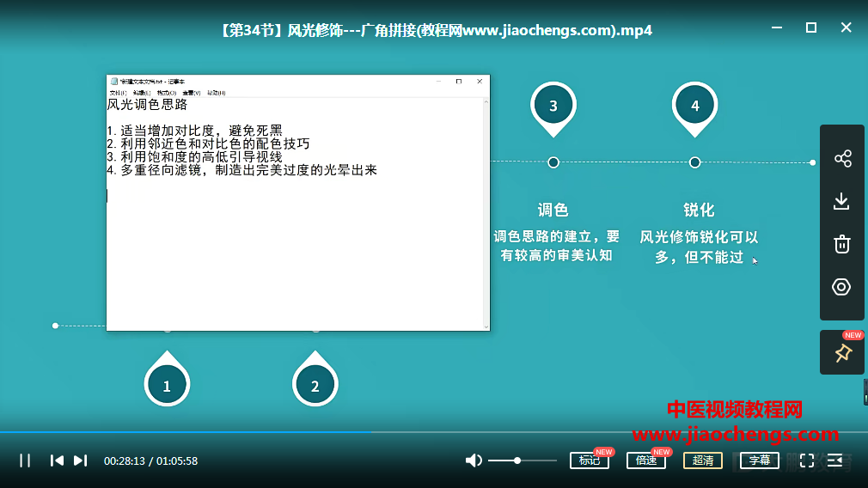
Task: Click the hexagon settings icon in side panel
Action: [x=841, y=287]
